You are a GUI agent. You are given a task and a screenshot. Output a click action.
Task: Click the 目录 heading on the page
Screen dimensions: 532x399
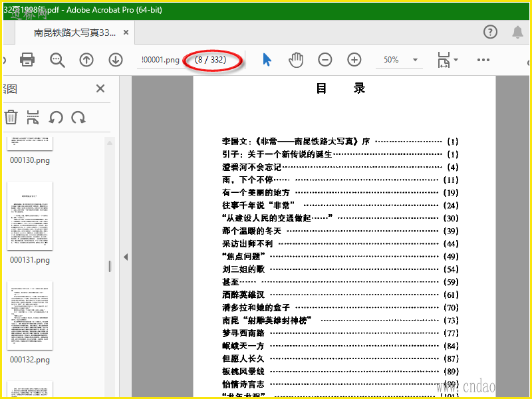340,88
